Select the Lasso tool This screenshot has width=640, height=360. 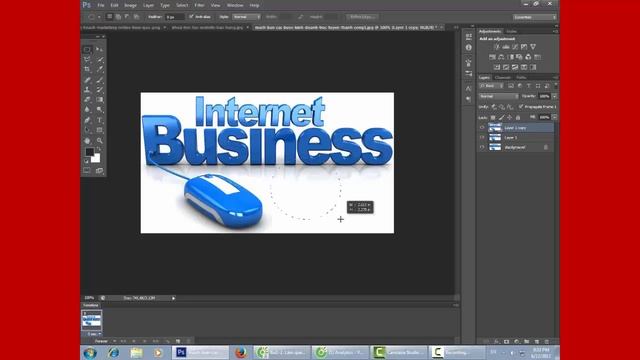[87, 60]
